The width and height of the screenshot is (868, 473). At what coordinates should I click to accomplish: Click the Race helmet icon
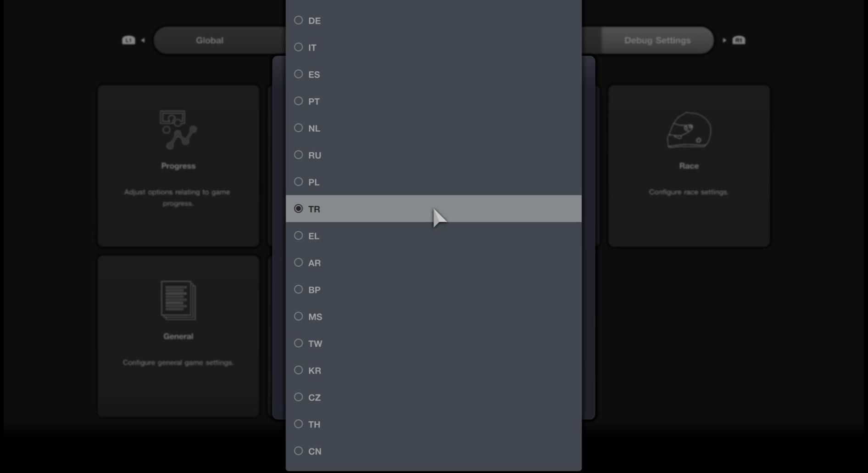click(x=689, y=130)
